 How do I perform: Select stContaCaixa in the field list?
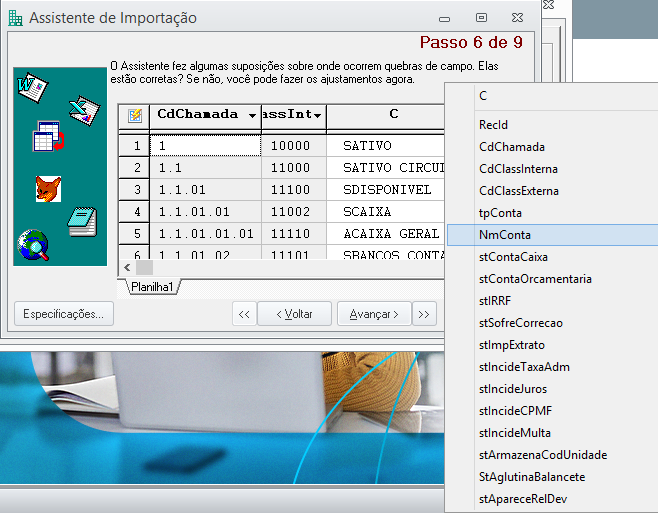pos(551,257)
